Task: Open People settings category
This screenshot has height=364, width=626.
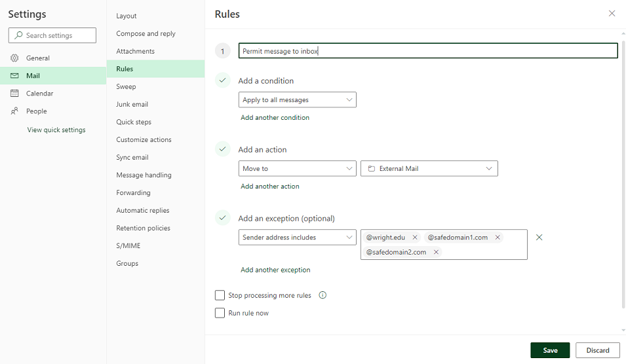Action: tap(36, 111)
